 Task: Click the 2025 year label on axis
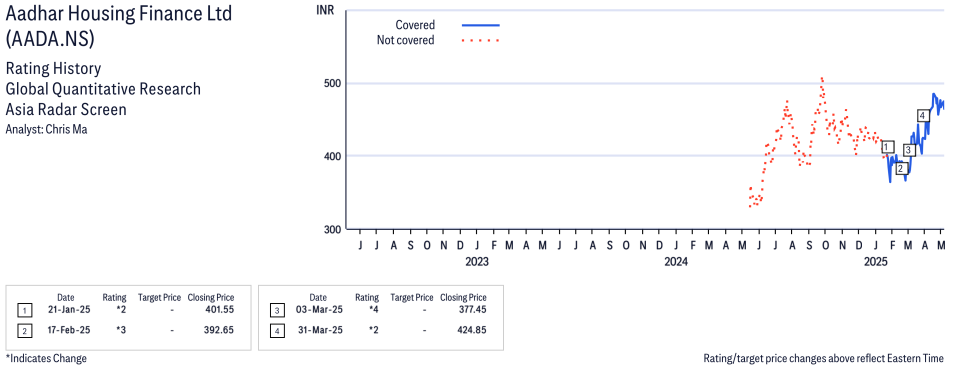pyautogui.click(x=876, y=262)
